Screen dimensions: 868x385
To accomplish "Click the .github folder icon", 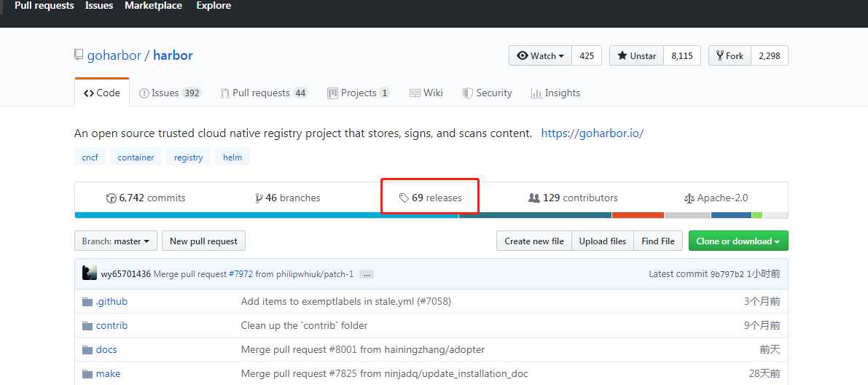I will coord(87,302).
